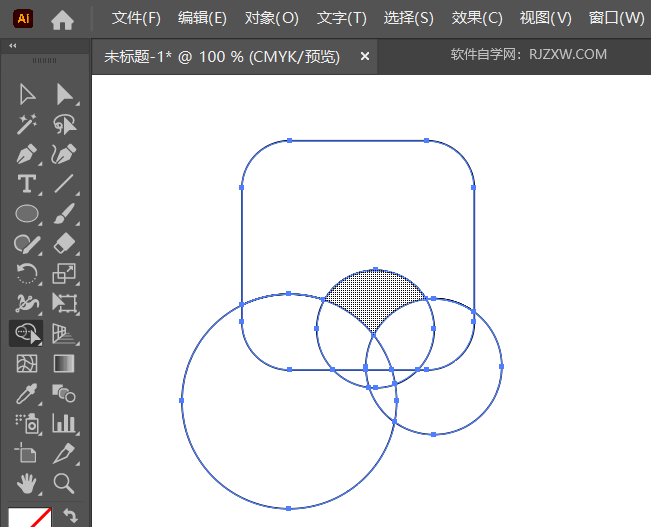This screenshot has height=527, width=651.
Task: Select the Type tool
Action: (x=27, y=184)
